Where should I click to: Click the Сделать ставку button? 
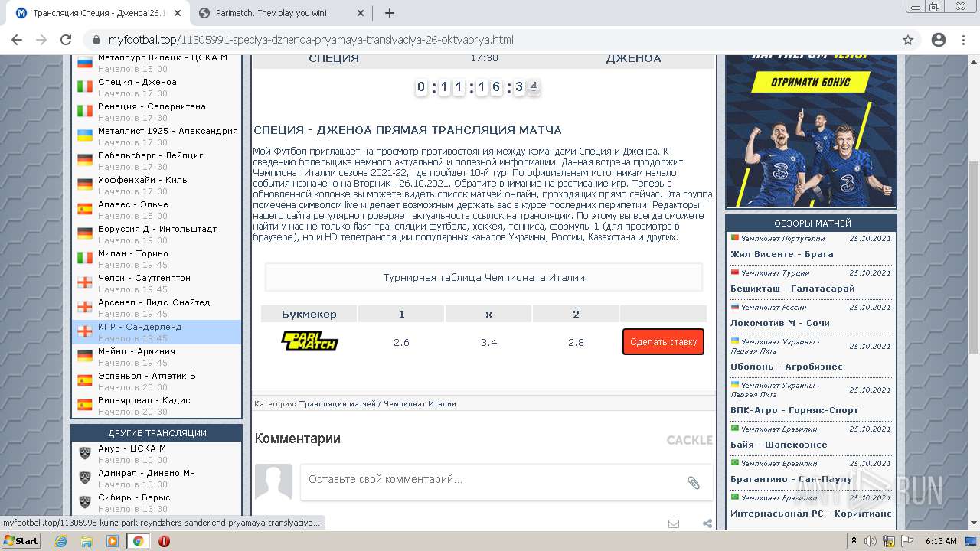(663, 342)
